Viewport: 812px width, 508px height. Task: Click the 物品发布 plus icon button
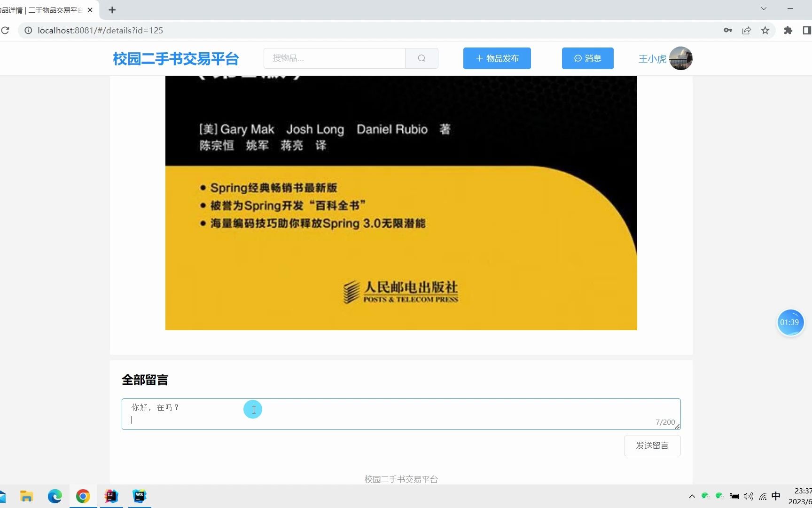tap(479, 58)
